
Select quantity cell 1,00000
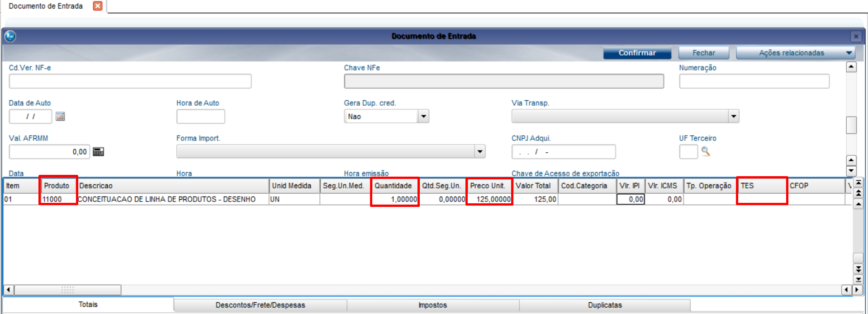pyautogui.click(x=394, y=199)
